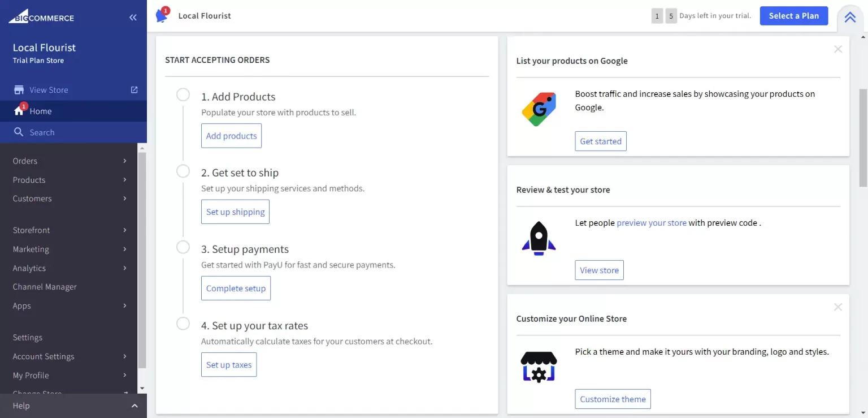Collapse the sidebar using the double chevron

pyautogui.click(x=133, y=17)
